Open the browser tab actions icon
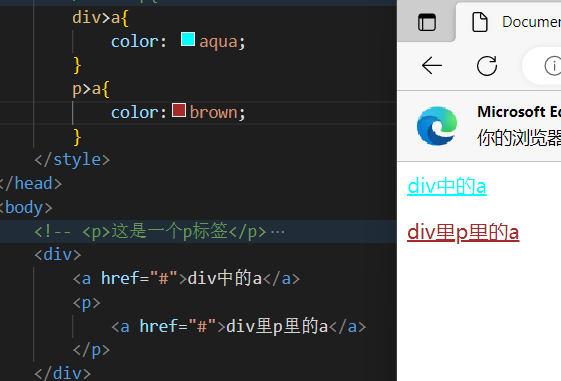 tap(427, 22)
